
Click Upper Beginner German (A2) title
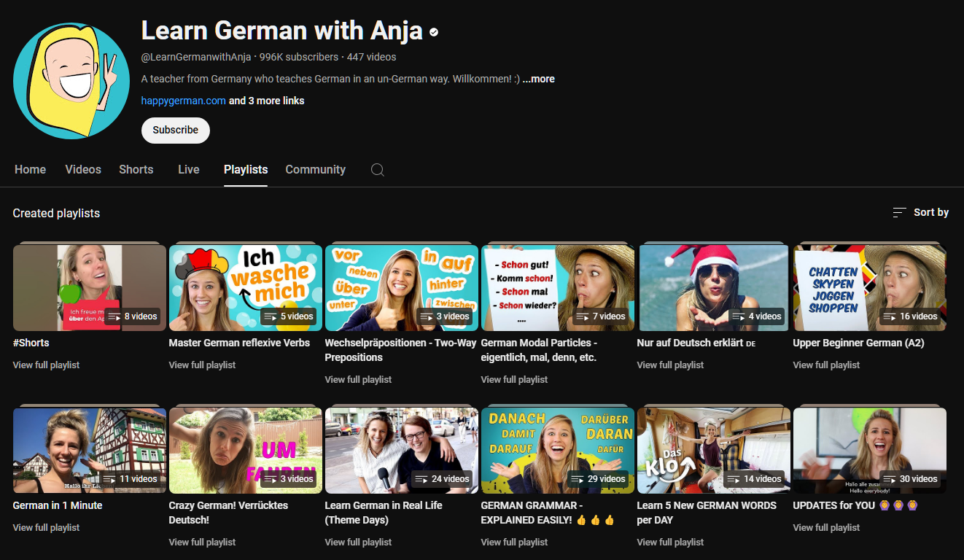pyautogui.click(x=859, y=343)
